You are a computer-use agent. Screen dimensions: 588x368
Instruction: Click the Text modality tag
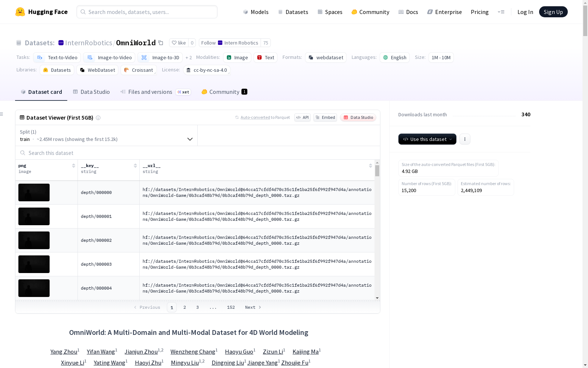click(265, 57)
